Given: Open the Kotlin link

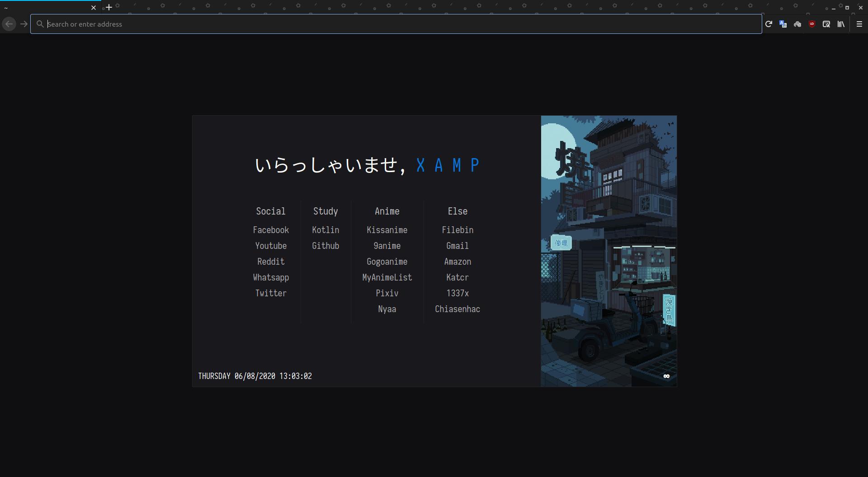Looking at the screenshot, I should [x=325, y=230].
